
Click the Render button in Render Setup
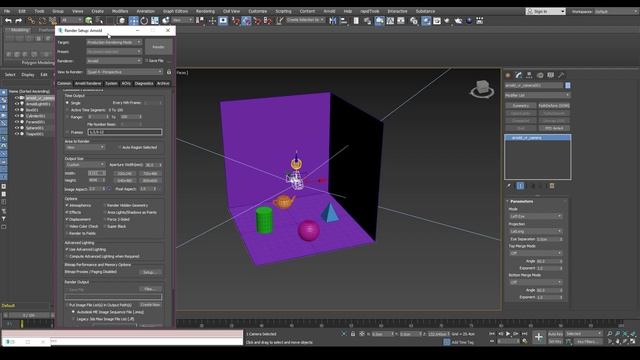pos(158,47)
